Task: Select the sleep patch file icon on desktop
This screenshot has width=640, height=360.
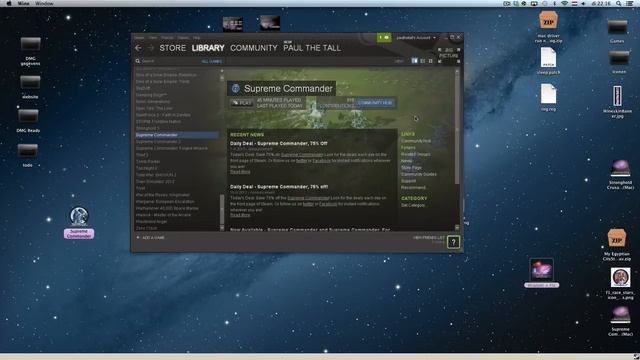Action: tap(548, 58)
